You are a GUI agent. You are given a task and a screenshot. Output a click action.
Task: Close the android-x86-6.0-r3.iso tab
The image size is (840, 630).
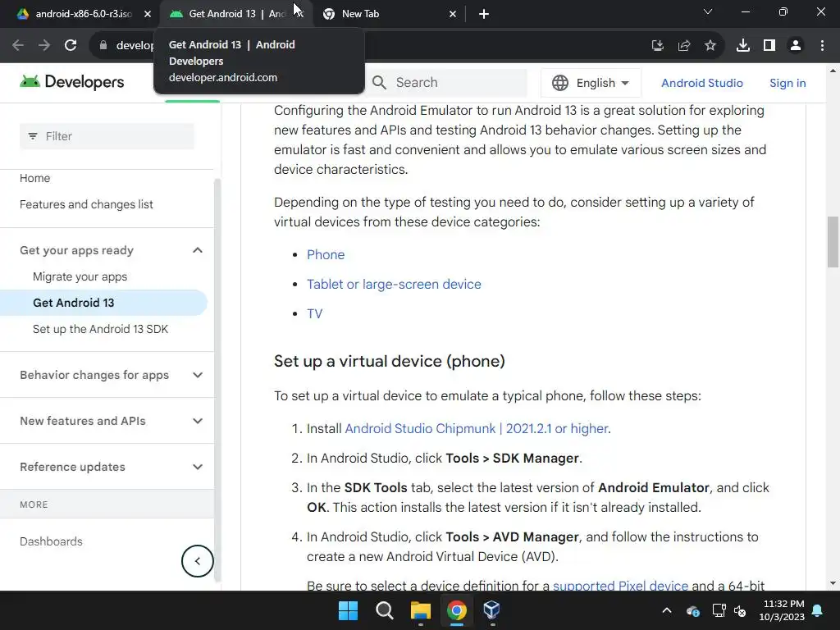tap(148, 14)
